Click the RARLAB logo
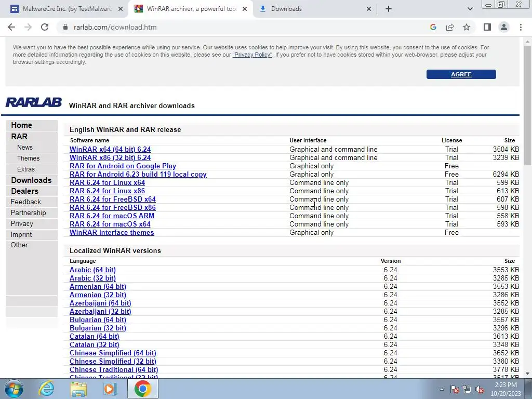 pyautogui.click(x=34, y=102)
